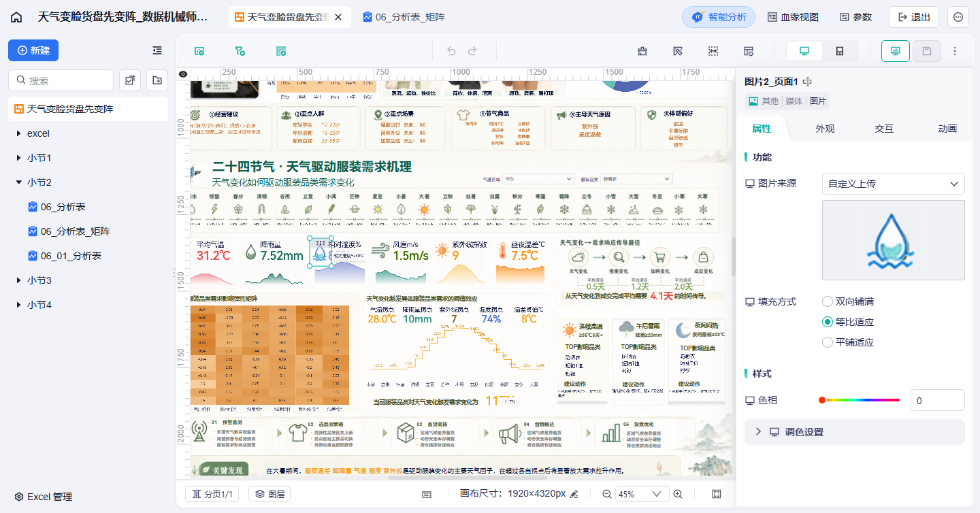Viewport: 980px width, 513px height.
Task: Open the 图片来源 dropdown
Action: tap(893, 184)
